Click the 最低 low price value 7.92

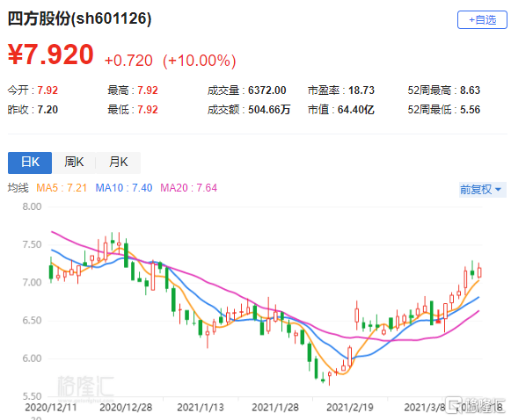148,110
